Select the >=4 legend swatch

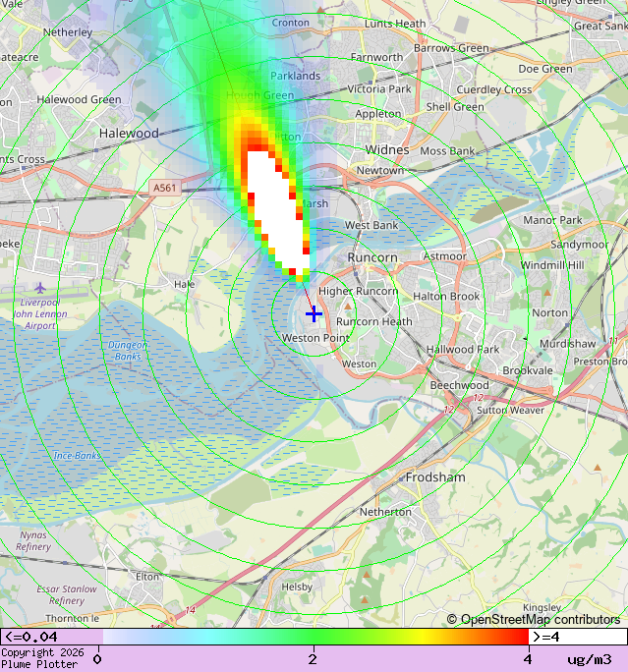pyautogui.click(x=578, y=637)
